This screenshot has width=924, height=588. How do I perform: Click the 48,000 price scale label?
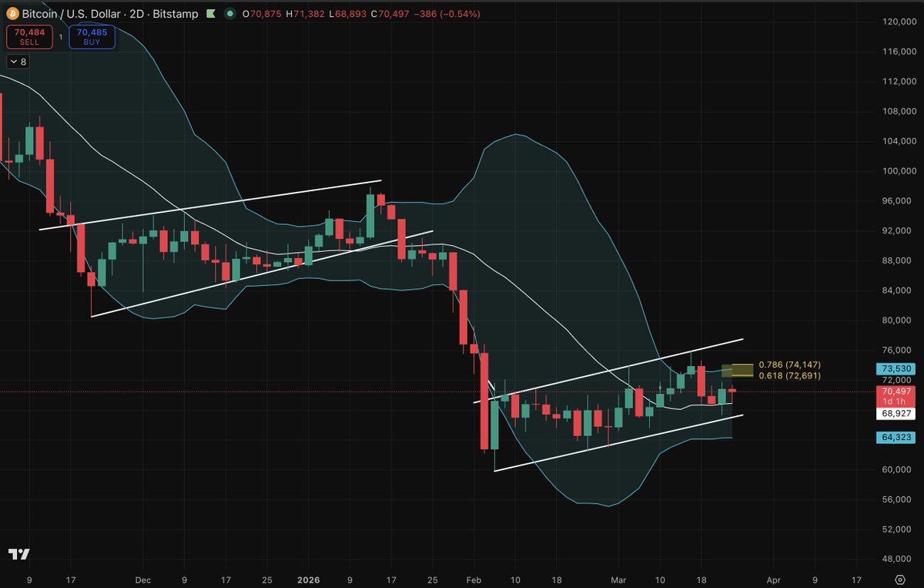[898, 559]
